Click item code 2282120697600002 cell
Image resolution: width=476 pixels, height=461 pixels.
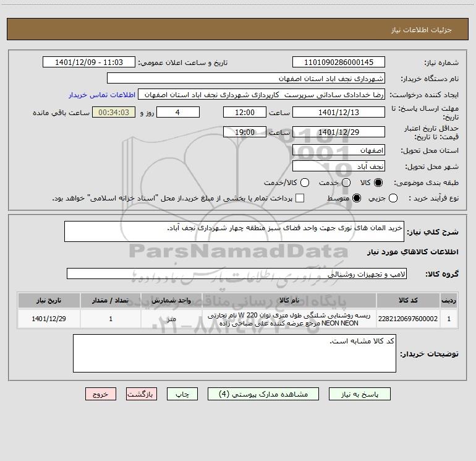(408, 319)
